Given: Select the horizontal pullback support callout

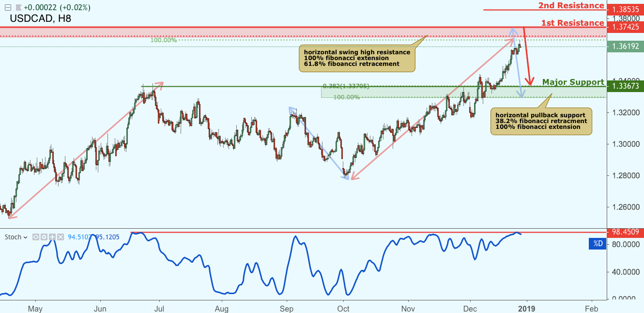Looking at the screenshot, I should point(541,121).
